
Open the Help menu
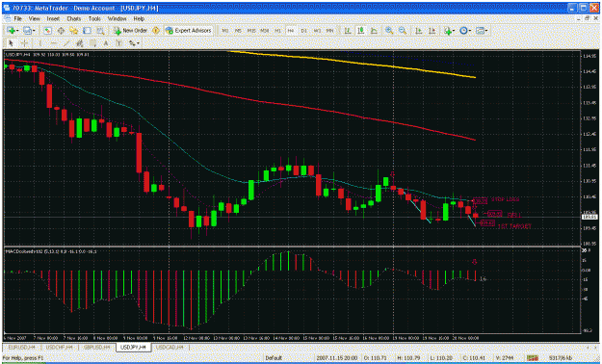(139, 18)
